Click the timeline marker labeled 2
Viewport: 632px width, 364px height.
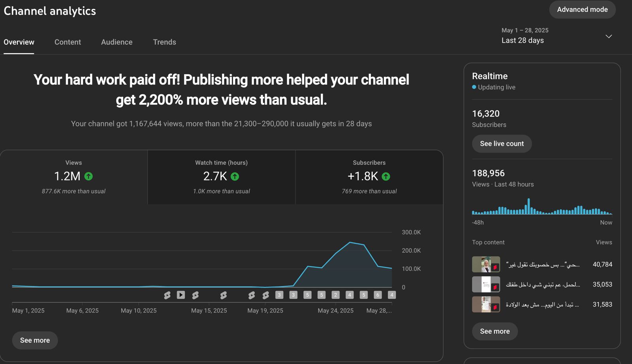point(335,295)
